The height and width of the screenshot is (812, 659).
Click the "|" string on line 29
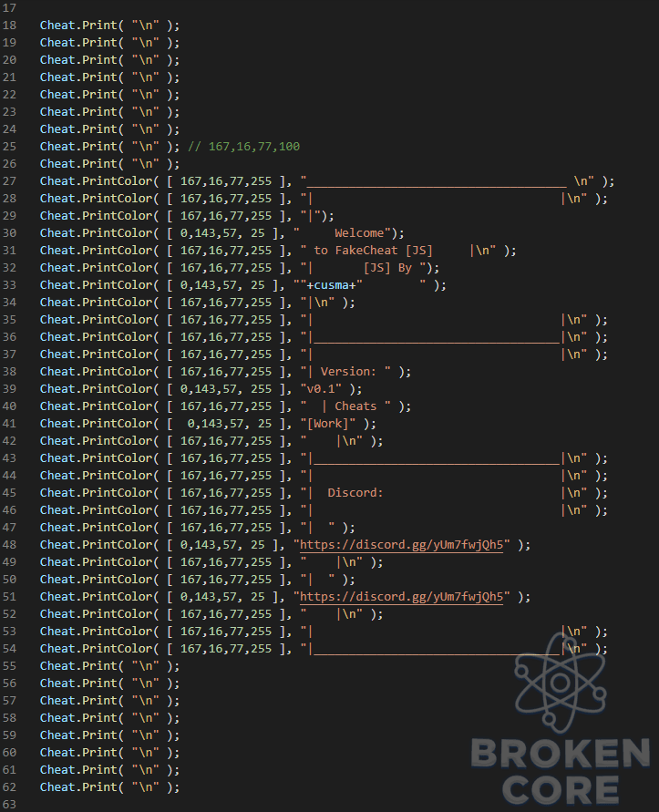point(310,216)
